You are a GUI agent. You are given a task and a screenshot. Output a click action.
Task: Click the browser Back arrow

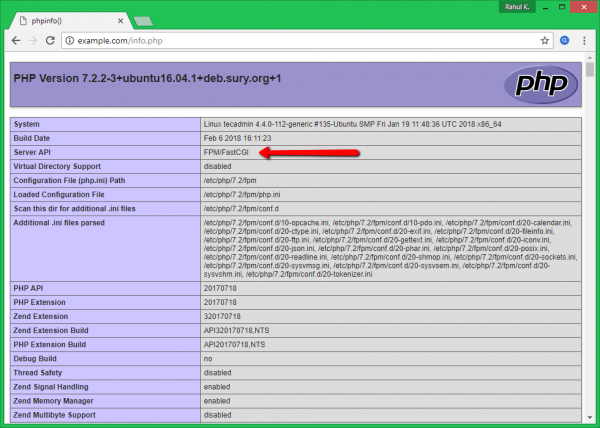[14, 41]
